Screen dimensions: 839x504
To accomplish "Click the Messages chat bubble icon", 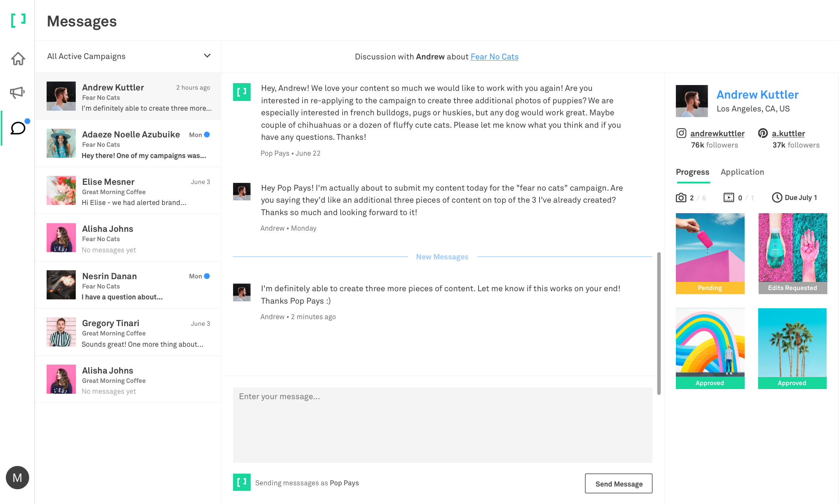I will click(x=18, y=128).
